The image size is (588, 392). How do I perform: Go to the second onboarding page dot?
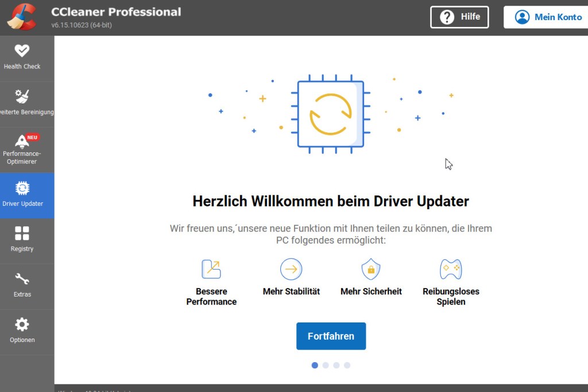click(x=326, y=365)
